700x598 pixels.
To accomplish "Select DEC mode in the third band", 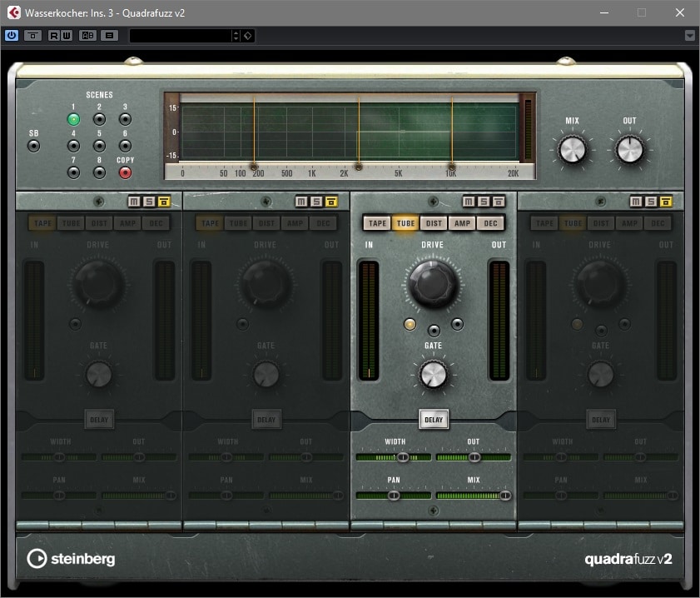I will (x=490, y=223).
